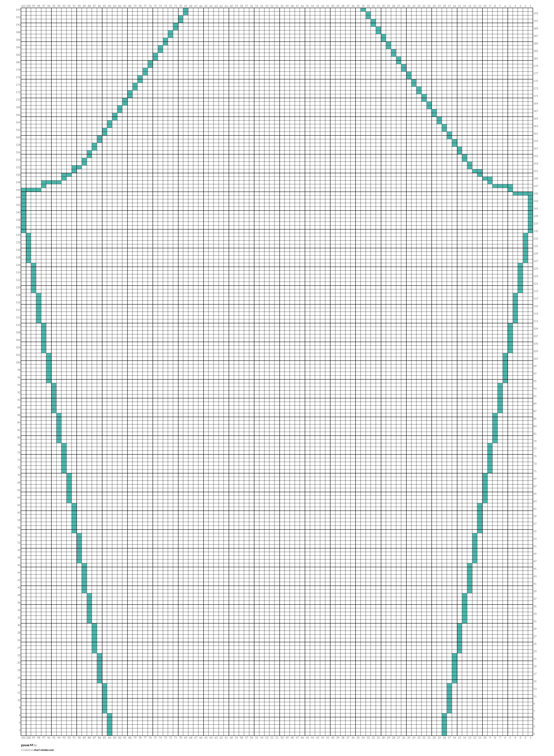Image resolution: width=554 pixels, height=756 pixels.
Task: Click the "рукав M" chart title
Action: pos(27,745)
